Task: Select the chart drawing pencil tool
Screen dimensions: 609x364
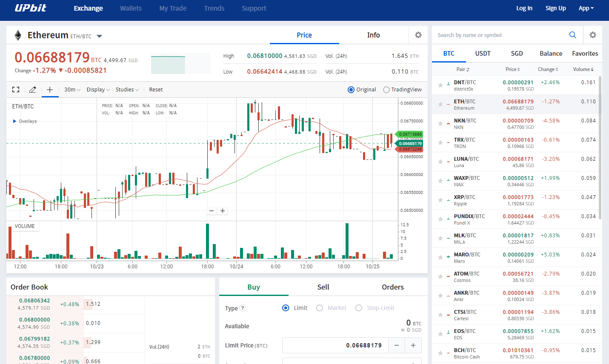Action: [x=33, y=89]
